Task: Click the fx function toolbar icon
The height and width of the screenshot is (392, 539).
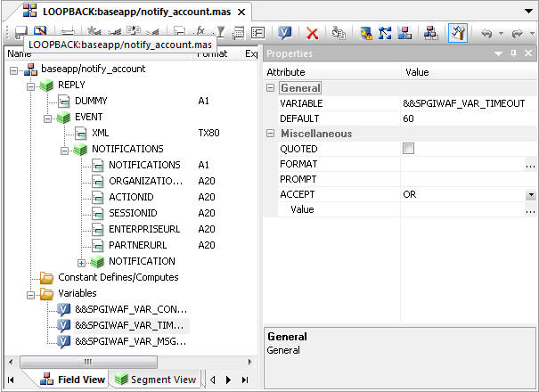Action: coord(201,31)
